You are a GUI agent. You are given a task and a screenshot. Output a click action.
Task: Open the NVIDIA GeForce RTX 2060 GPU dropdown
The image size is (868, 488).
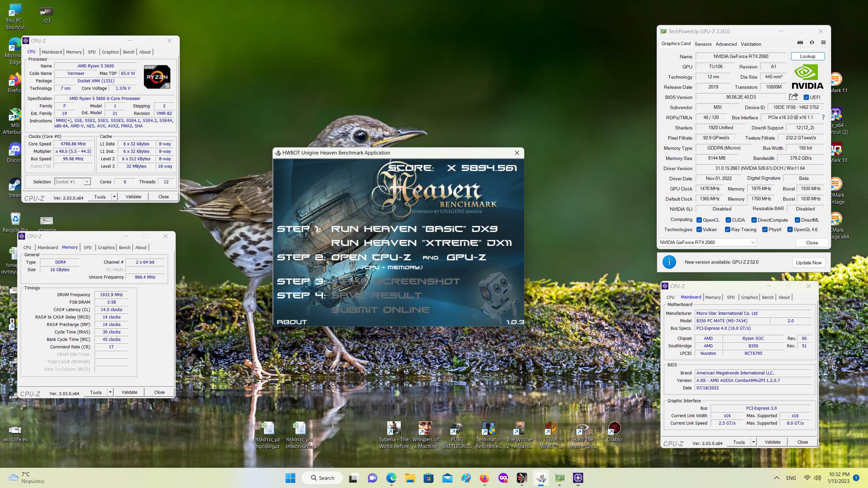[x=707, y=242]
